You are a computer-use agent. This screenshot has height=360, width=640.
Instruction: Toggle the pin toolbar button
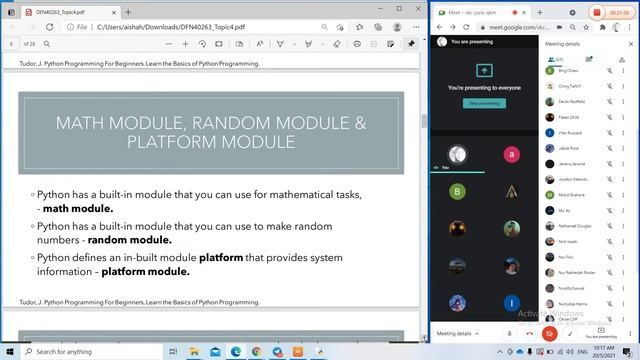coord(411,44)
